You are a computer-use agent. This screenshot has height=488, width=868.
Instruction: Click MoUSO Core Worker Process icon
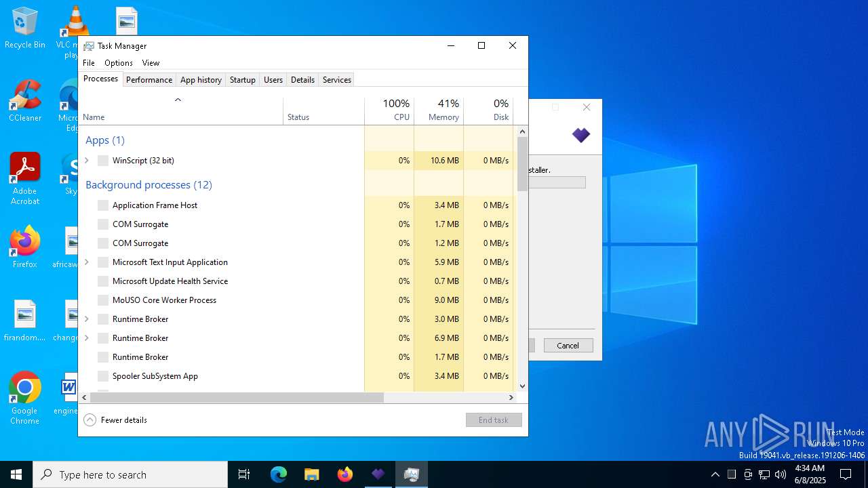tap(103, 300)
